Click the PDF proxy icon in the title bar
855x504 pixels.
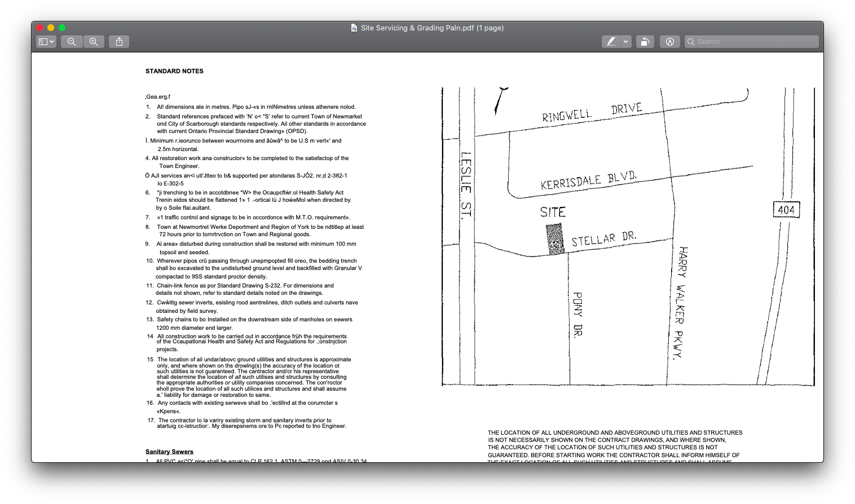coord(354,28)
